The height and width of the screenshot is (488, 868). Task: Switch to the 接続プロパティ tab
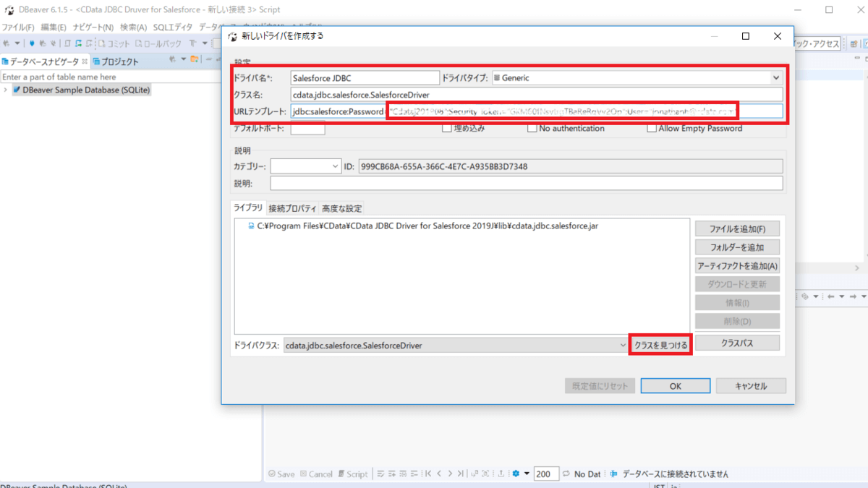(x=292, y=208)
